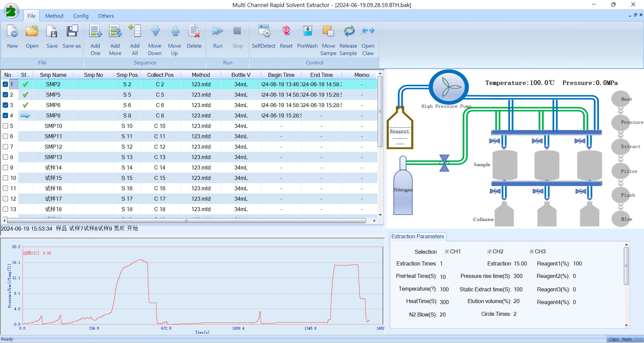Click the Bottle V column header

click(241, 75)
